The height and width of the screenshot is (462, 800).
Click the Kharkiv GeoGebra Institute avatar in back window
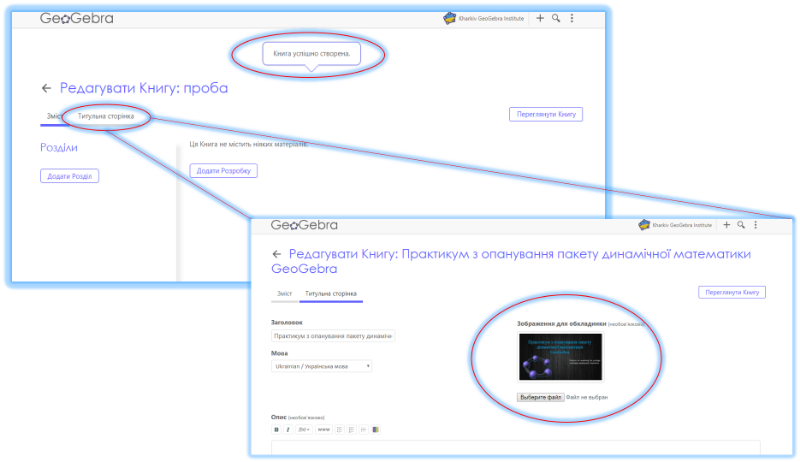click(449, 18)
